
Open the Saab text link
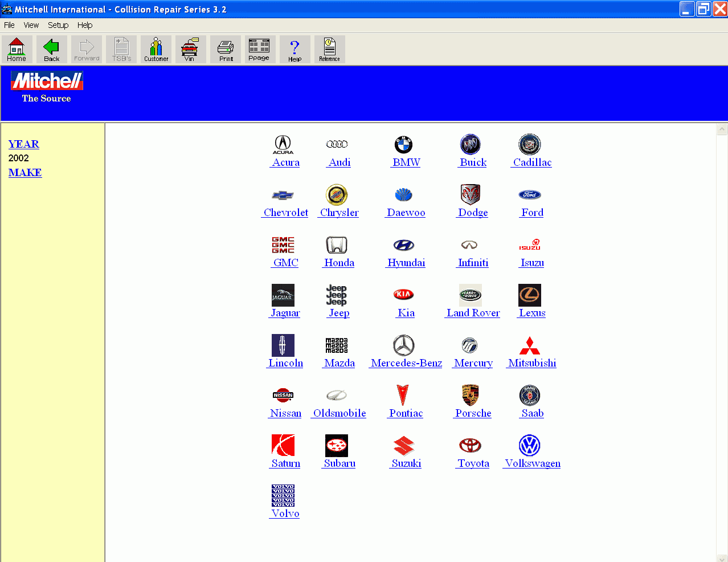point(532,413)
